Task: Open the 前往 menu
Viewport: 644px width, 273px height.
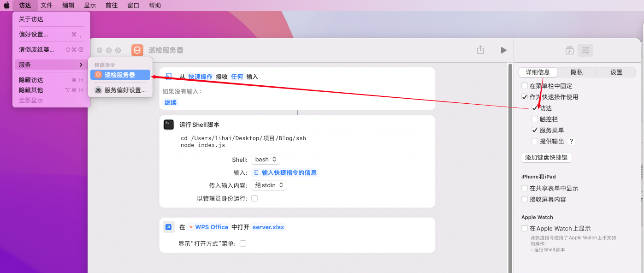Action: pyautogui.click(x=112, y=6)
